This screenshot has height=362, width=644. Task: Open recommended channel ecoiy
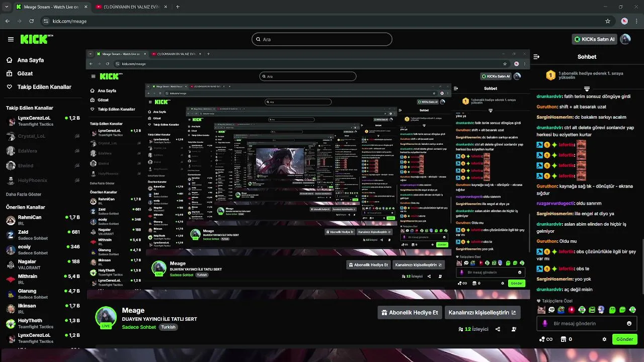(x=42, y=250)
